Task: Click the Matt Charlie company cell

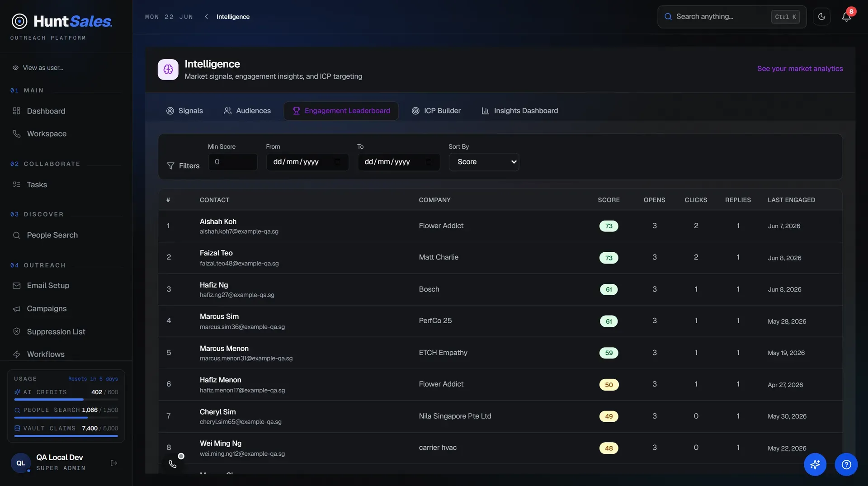Action: [439, 257]
